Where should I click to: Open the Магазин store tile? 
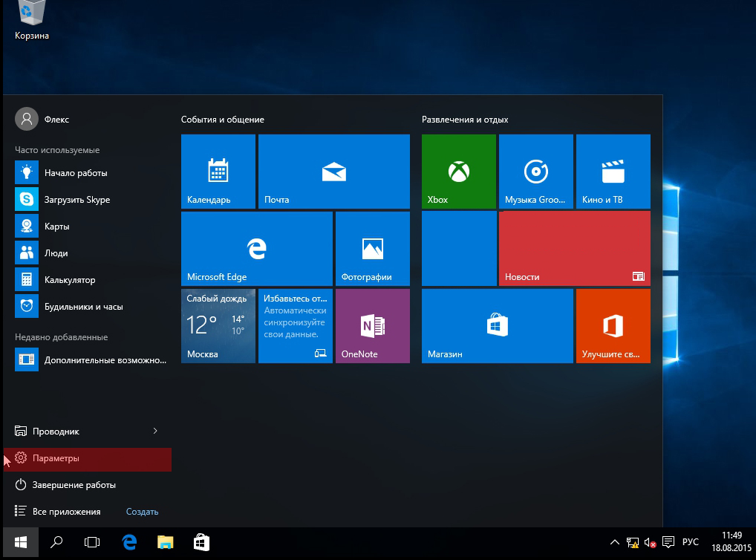pos(497,325)
